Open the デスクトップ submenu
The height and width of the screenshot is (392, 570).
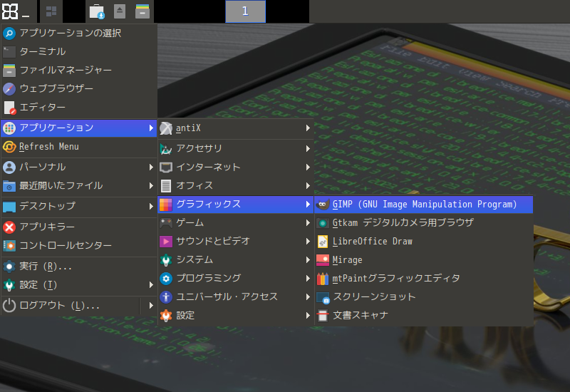[79, 206]
